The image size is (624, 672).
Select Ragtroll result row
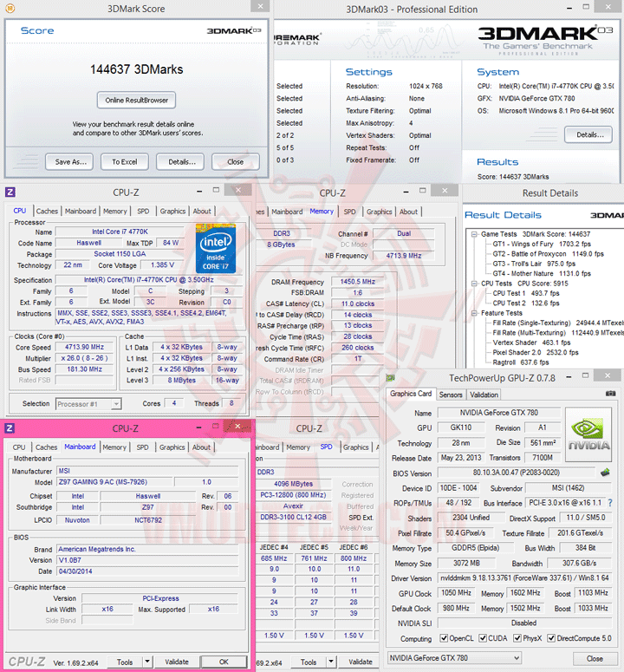pos(520,362)
